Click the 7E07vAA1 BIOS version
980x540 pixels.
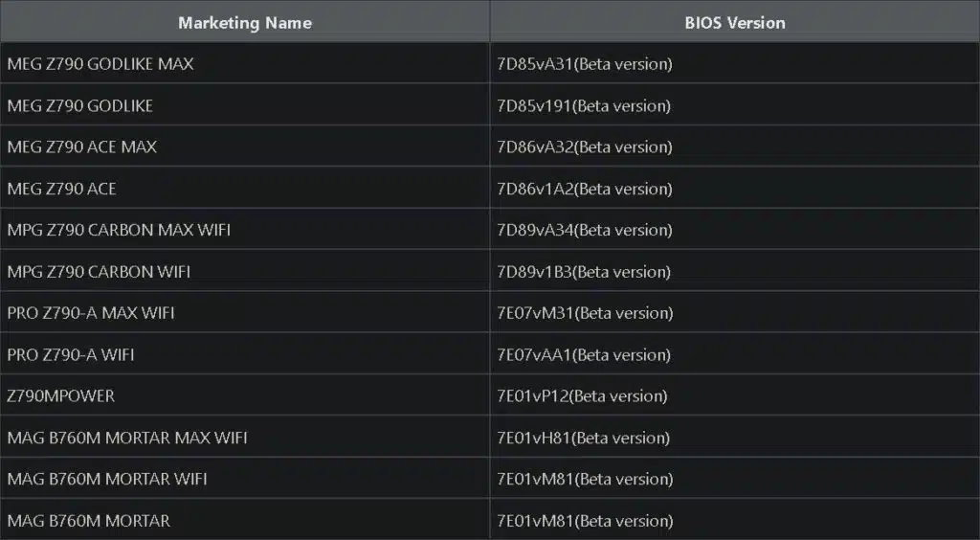(x=584, y=355)
